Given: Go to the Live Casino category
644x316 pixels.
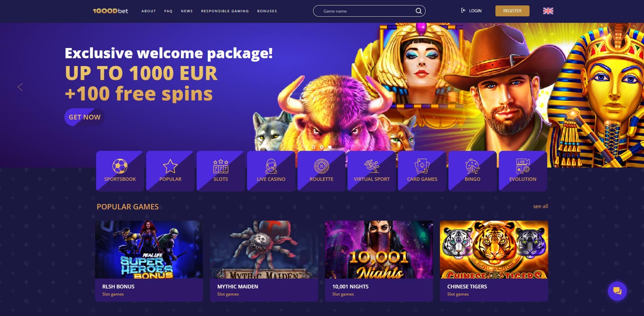Looking at the screenshot, I should click(271, 171).
